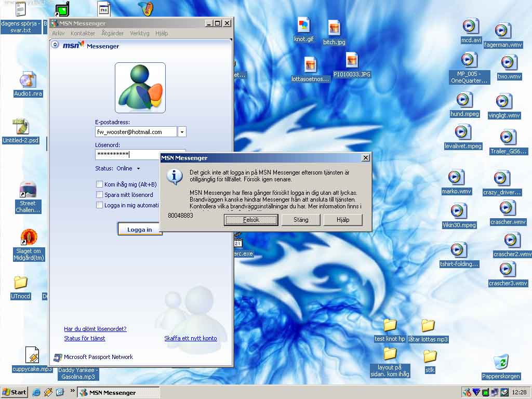This screenshot has width=532, height=399.
Task: Open the Status Online dropdown
Action: 138,169
